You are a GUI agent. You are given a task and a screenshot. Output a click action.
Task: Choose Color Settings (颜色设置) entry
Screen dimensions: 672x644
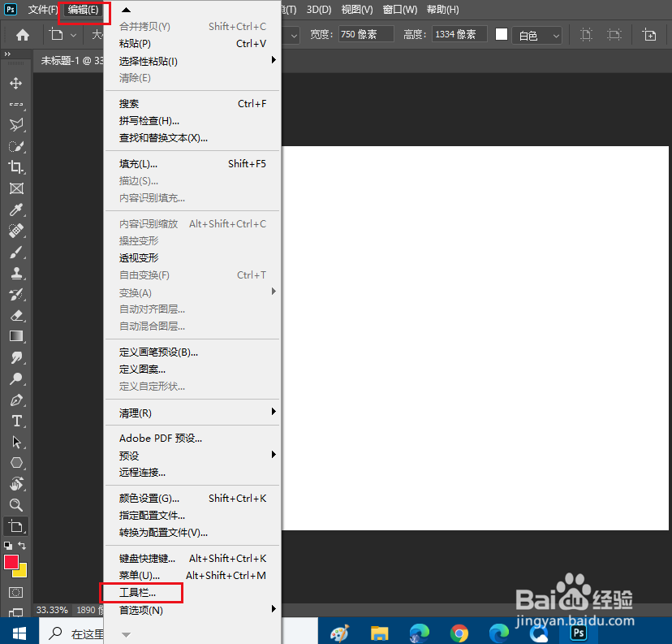click(x=193, y=498)
